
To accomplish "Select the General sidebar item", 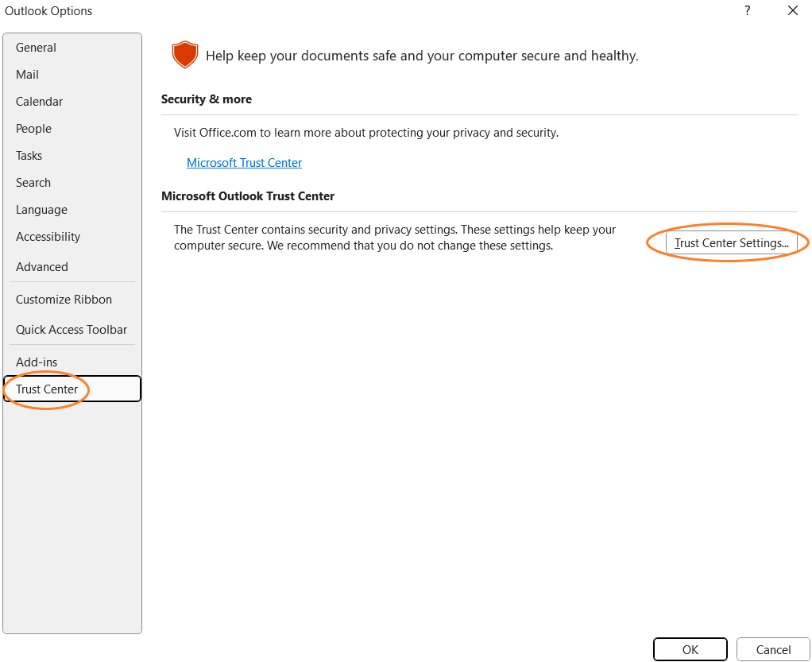I will (x=36, y=48).
